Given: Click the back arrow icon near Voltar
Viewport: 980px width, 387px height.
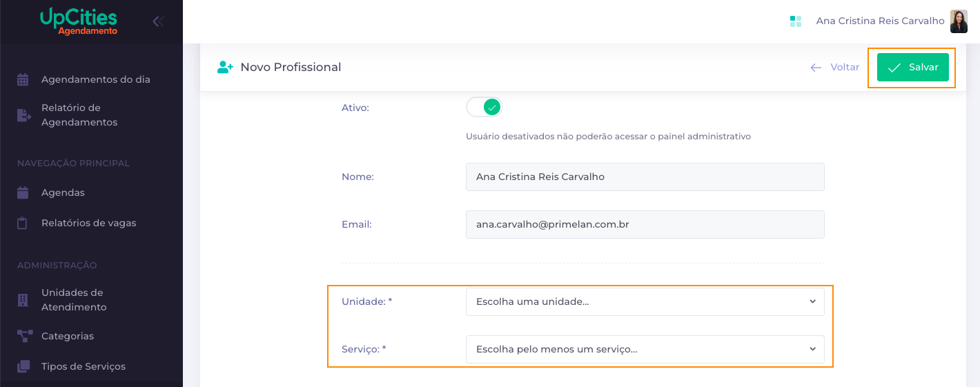Looking at the screenshot, I should pos(816,68).
